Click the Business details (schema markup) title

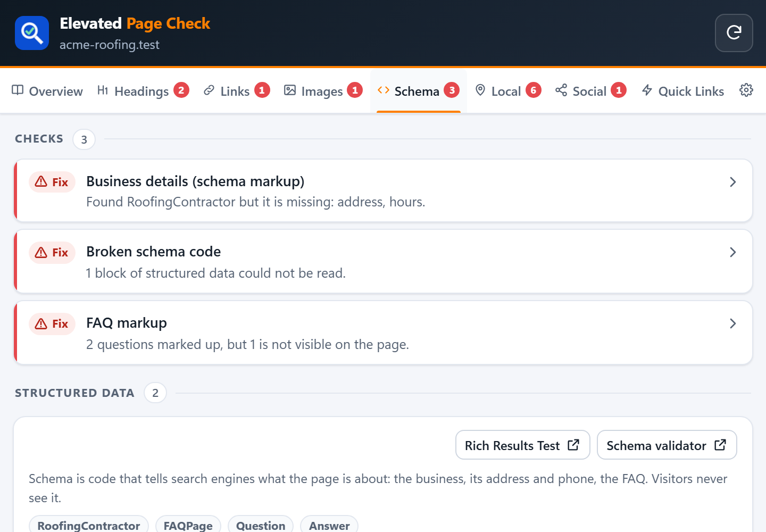click(195, 181)
